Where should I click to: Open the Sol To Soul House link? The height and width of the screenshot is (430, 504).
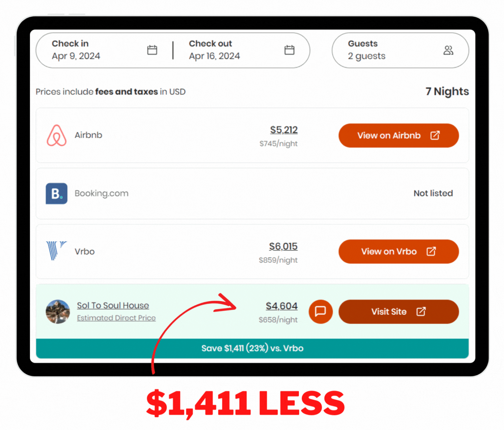coord(113,306)
